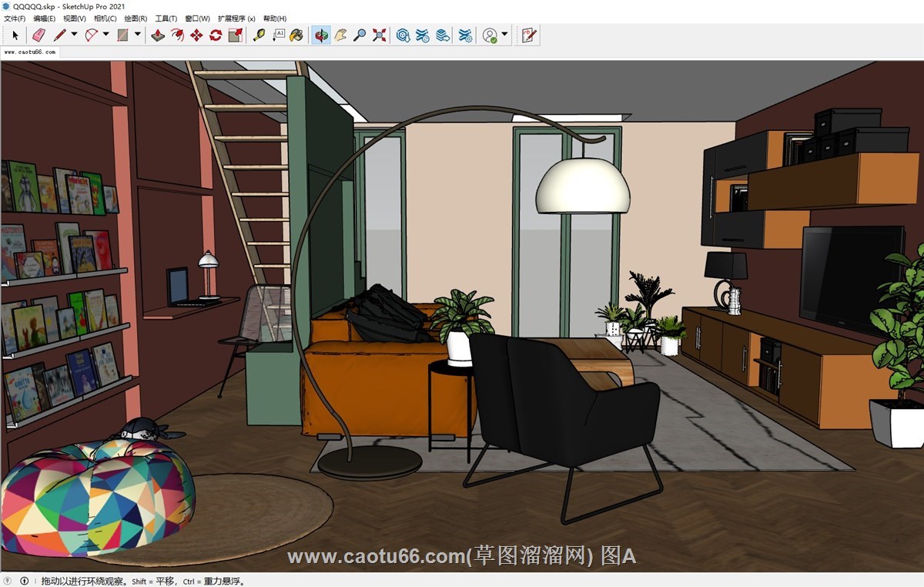
Task: Pick the Tape Measure tool
Action: 259,35
